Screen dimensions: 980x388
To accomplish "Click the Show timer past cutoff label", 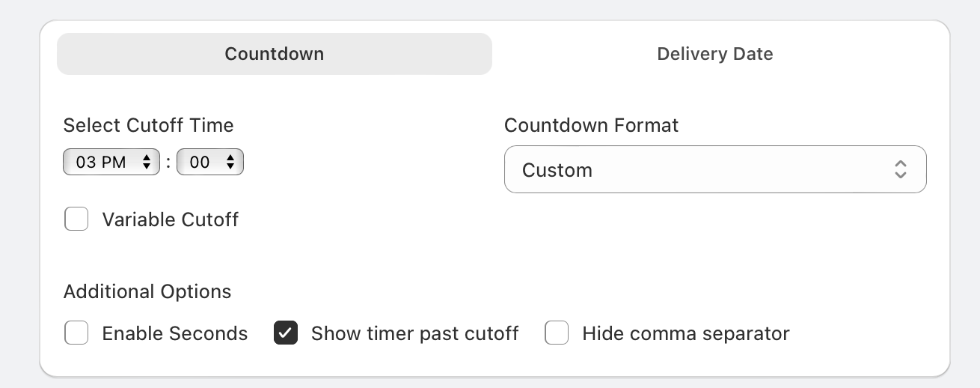I will 415,333.
